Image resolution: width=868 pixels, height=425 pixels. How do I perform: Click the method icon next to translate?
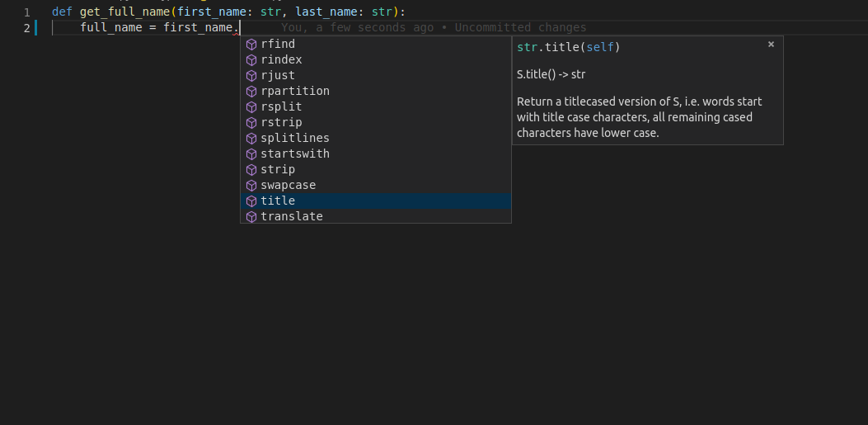point(251,216)
